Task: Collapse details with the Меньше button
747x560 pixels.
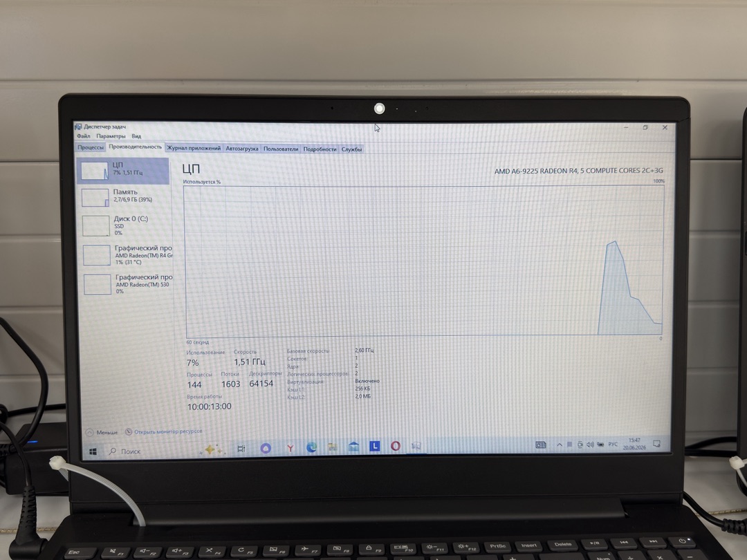Action: click(x=102, y=432)
